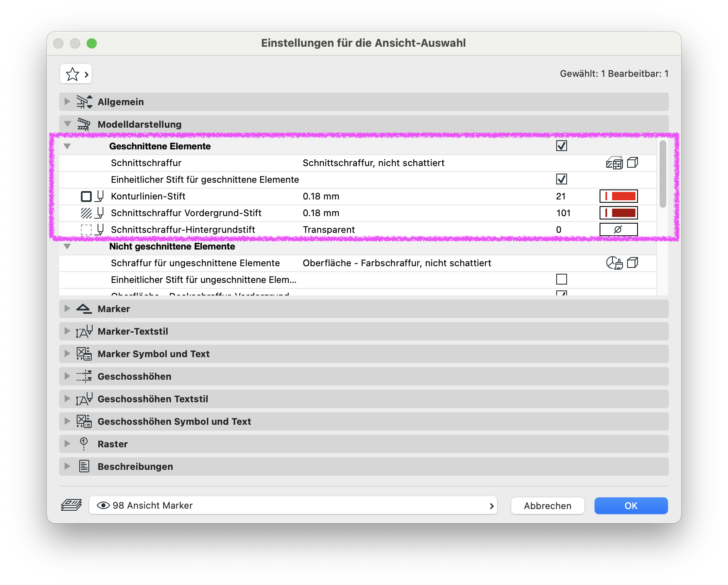Click the green zoom window button
Screen dimensions: 728x585
tap(92, 43)
